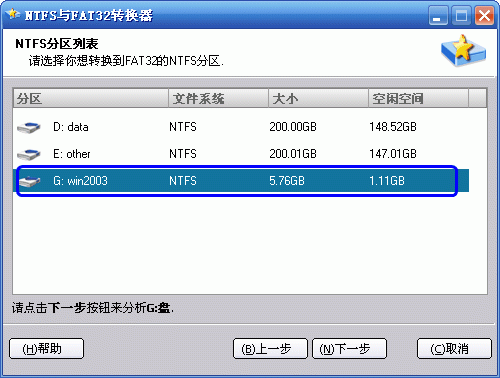
Task: Sort by the 文件系统 column header
Action: [218, 99]
